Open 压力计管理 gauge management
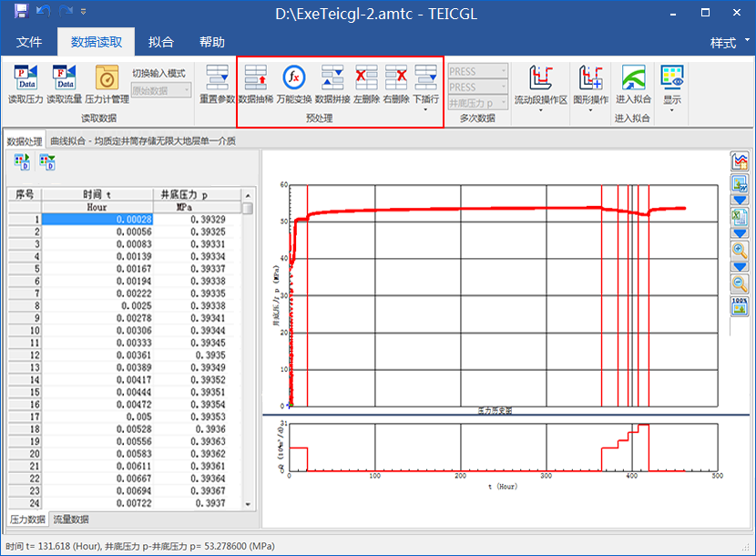Viewport: 756px width, 556px height. pyautogui.click(x=107, y=77)
